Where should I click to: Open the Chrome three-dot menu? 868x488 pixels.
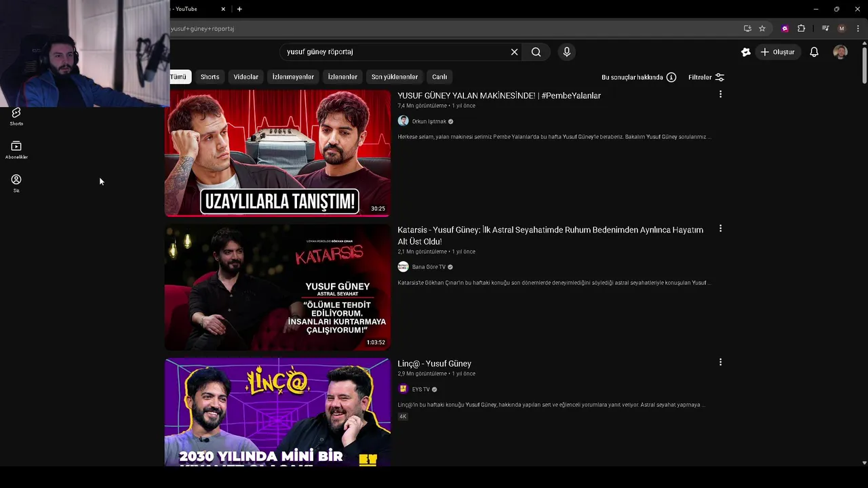[x=858, y=28]
